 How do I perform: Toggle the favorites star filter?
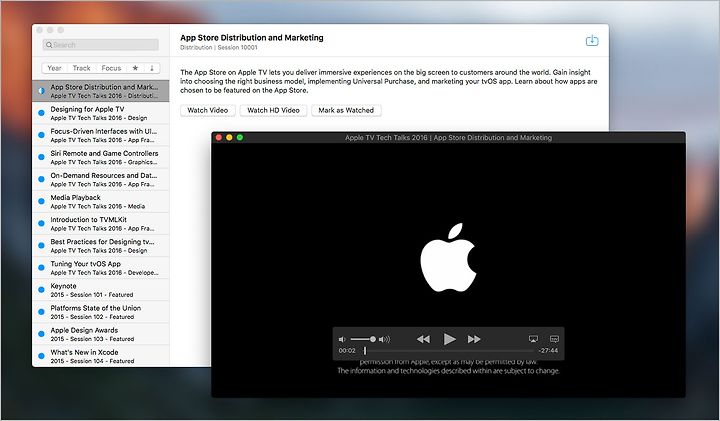tap(135, 68)
